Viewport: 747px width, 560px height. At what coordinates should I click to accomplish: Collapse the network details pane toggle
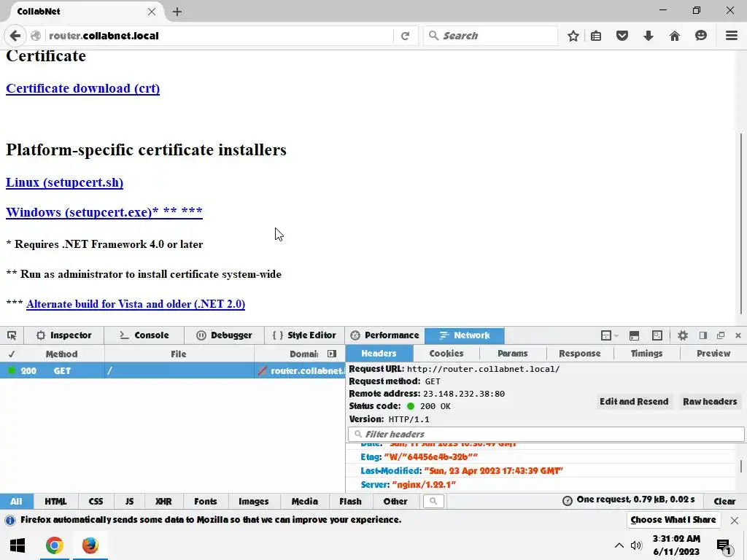point(332,354)
